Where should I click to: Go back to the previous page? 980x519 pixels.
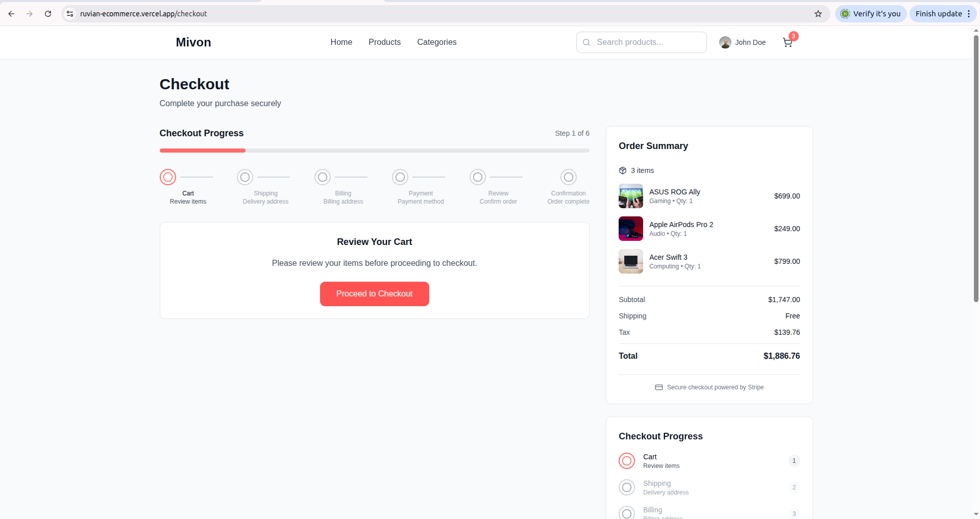click(x=11, y=14)
